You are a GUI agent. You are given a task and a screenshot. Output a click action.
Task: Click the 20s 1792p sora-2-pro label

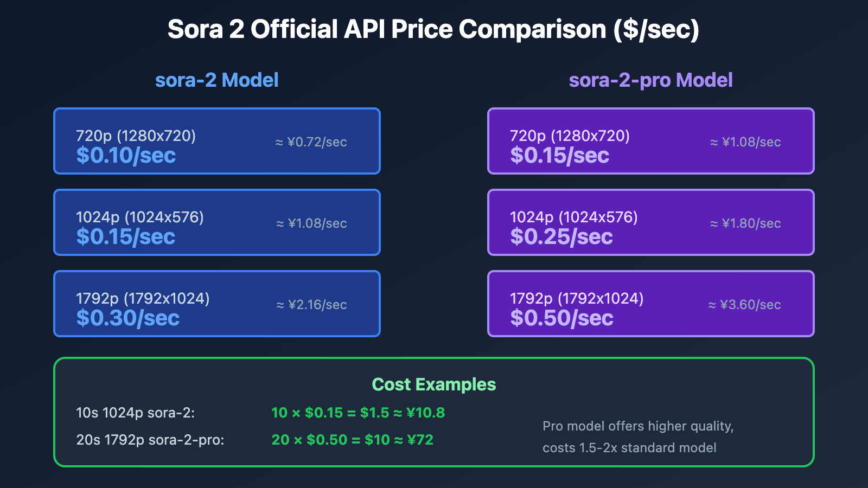[150, 440]
